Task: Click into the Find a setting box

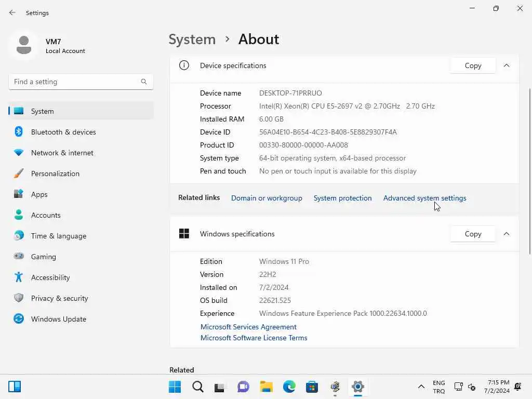Action: pyautogui.click(x=81, y=82)
